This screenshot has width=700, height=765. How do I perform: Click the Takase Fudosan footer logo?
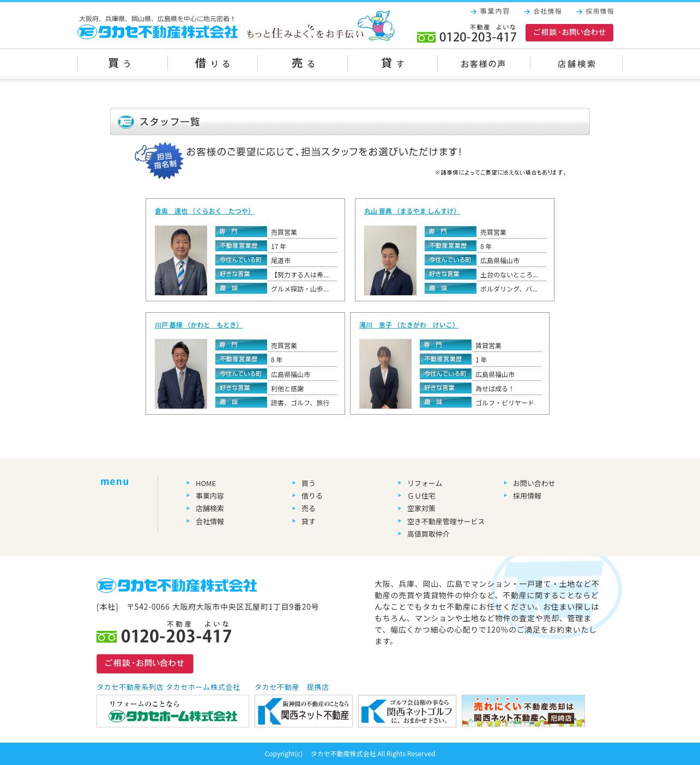click(x=177, y=586)
